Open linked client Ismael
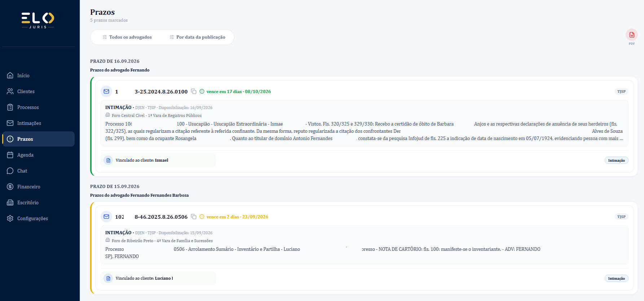This screenshot has width=644, height=301. pos(158,160)
